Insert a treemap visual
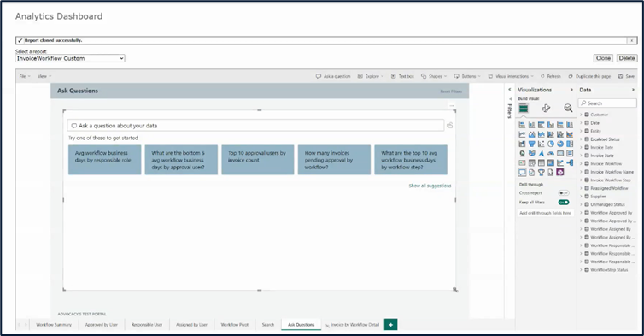Viewport: 644px width, 336px height. (570, 144)
